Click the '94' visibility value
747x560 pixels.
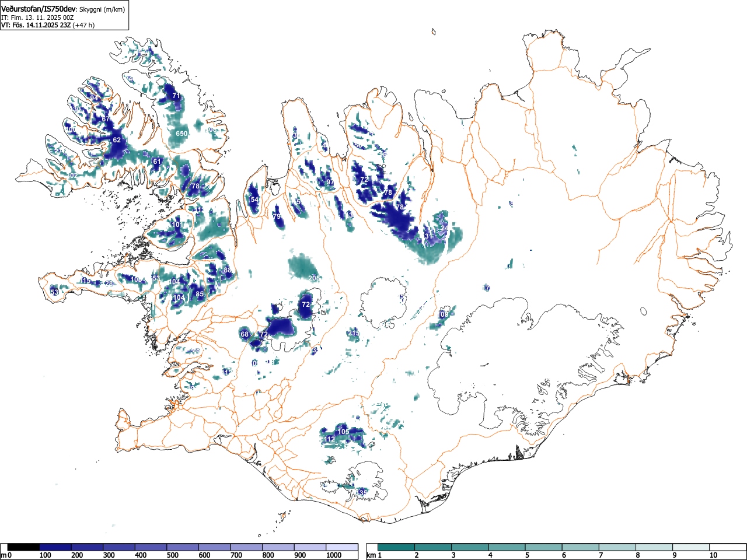(x=94, y=98)
